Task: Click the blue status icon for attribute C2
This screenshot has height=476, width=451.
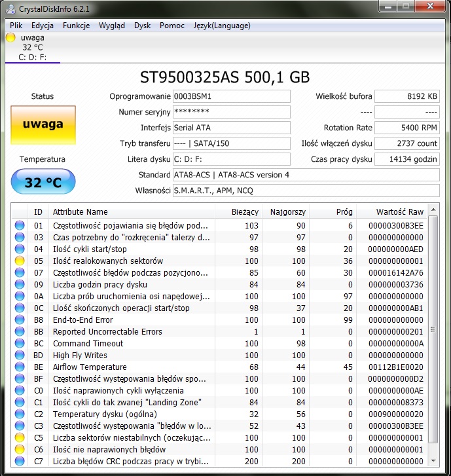Action: (x=20, y=414)
